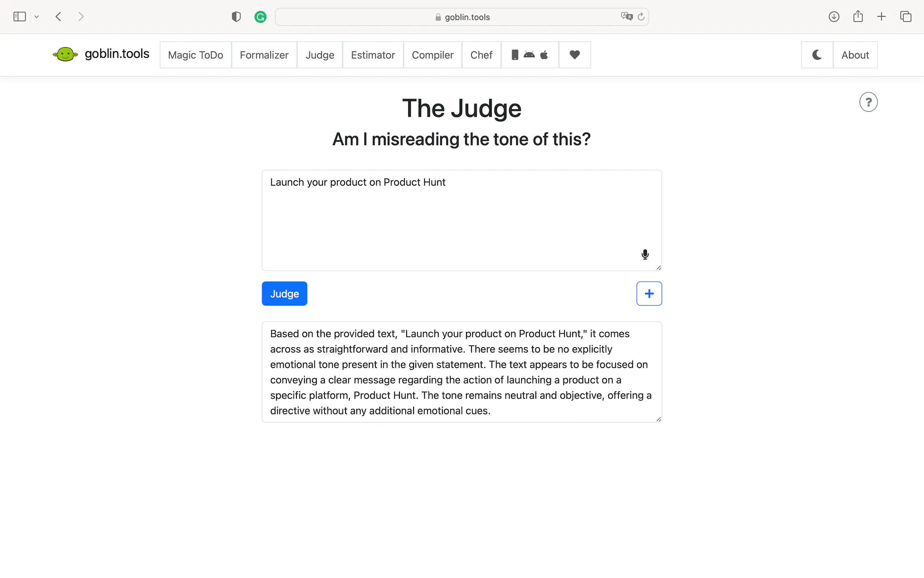Open Safari downloads icon

(x=833, y=17)
